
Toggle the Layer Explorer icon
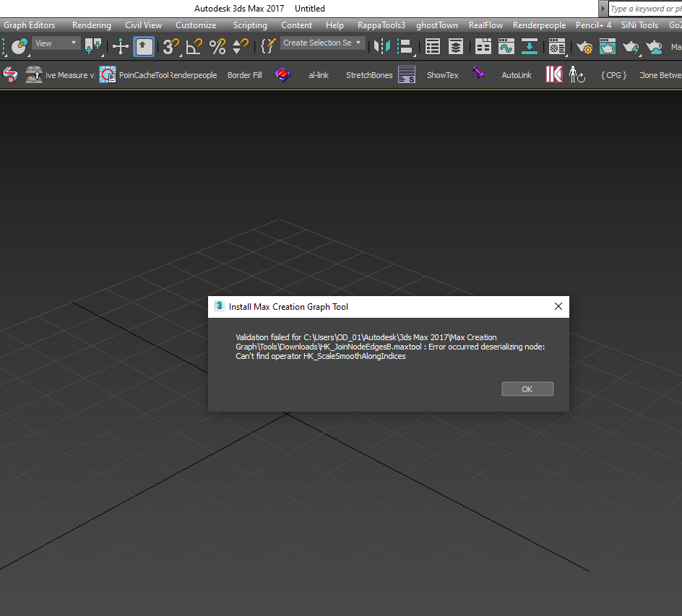(x=455, y=46)
